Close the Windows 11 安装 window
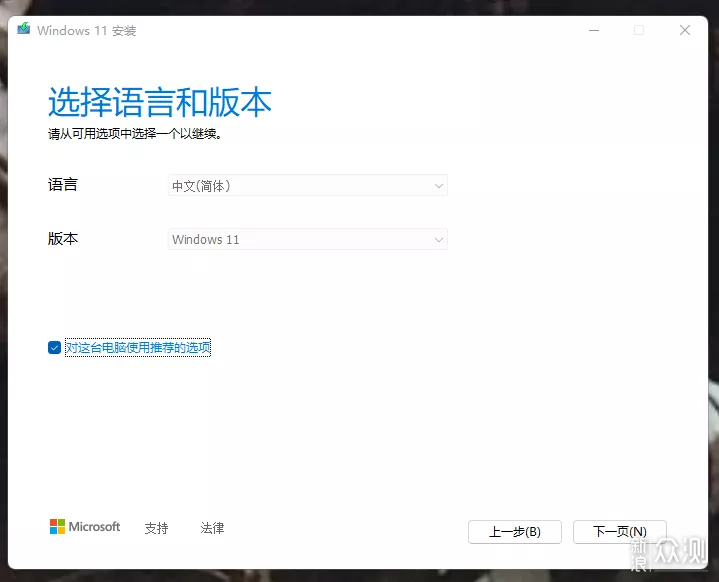 (x=685, y=30)
